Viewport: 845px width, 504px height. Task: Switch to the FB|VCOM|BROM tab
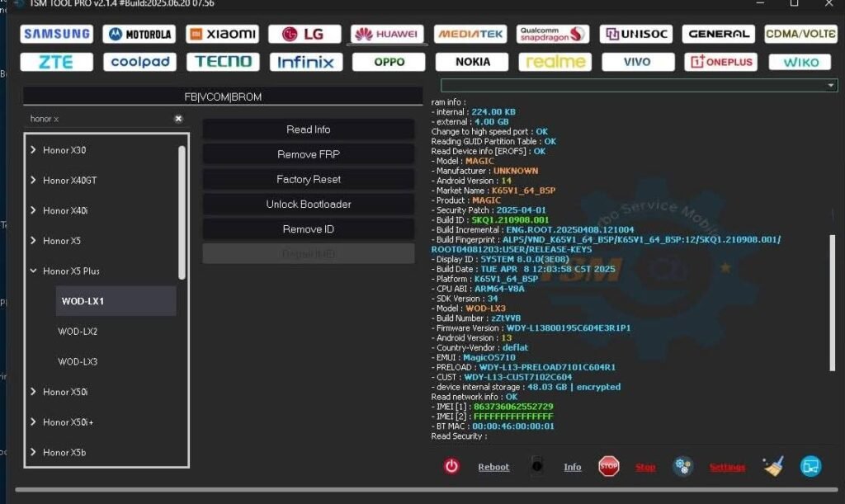pyautogui.click(x=223, y=97)
